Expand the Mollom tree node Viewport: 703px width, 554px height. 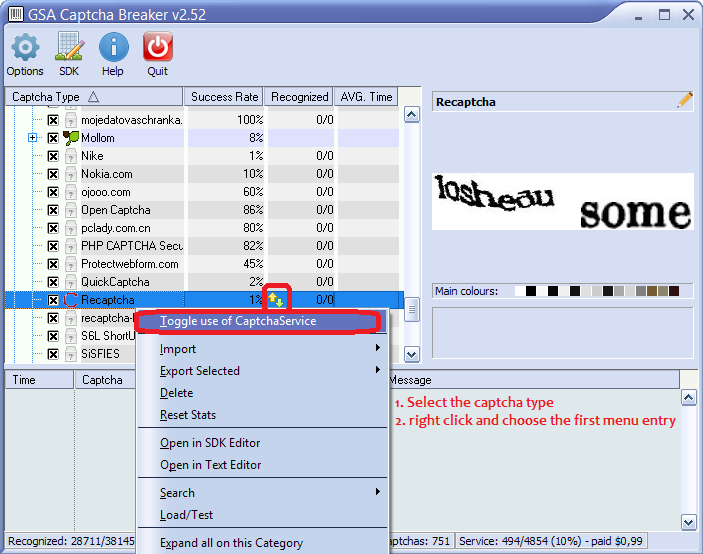coord(33,138)
